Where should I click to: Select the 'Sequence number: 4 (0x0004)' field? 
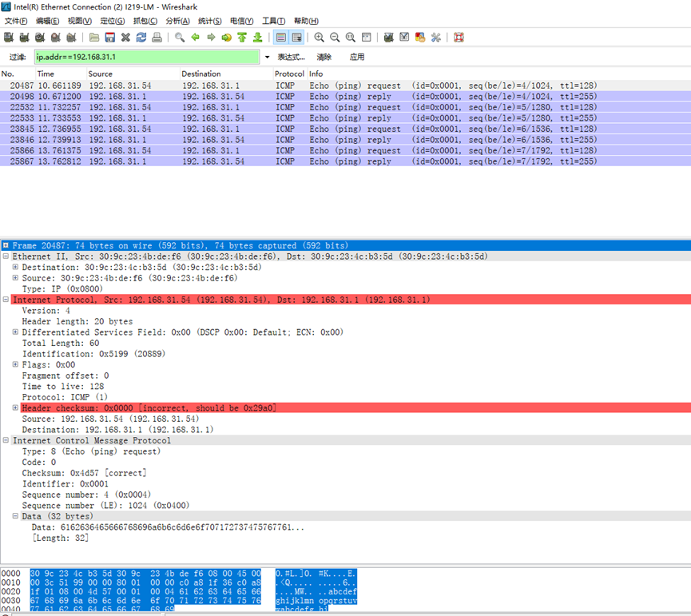pyautogui.click(x=86, y=495)
